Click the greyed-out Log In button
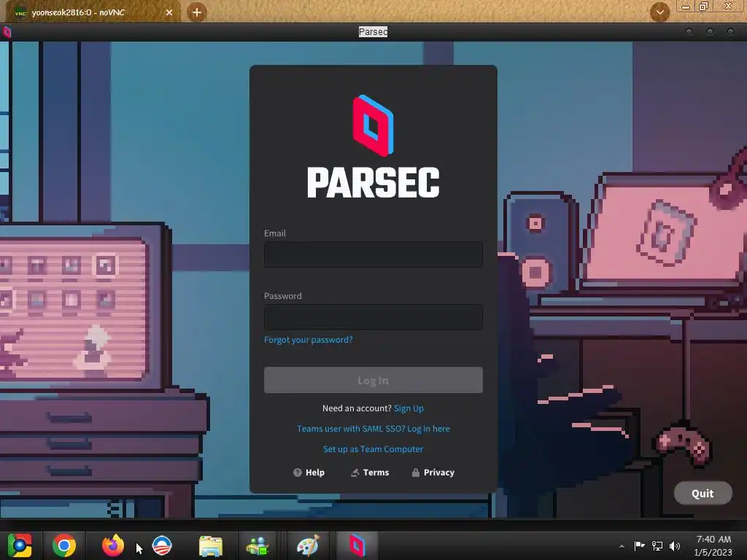 (373, 380)
